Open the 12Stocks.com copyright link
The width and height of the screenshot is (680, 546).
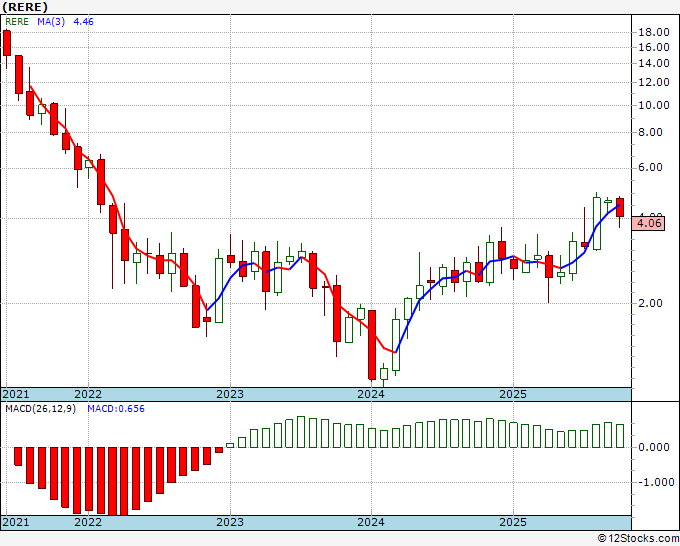(x=638, y=538)
